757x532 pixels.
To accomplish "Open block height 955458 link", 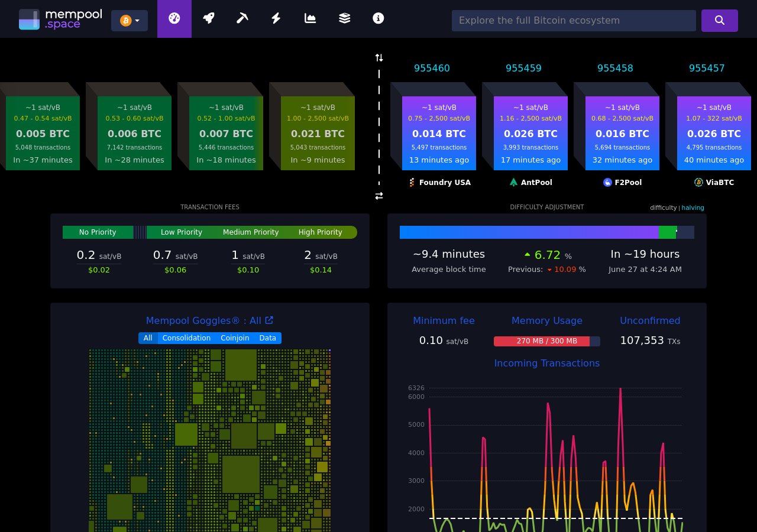I will pyautogui.click(x=615, y=69).
